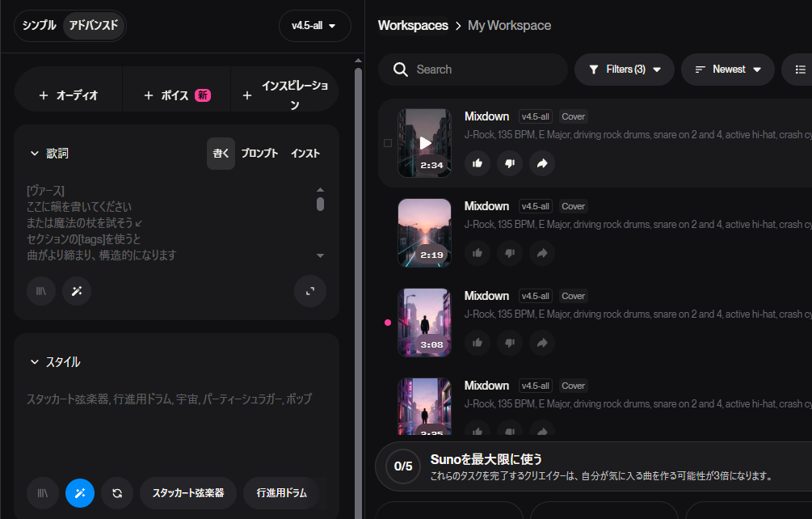Click the Search songs field
This screenshot has height=519, width=812.
coord(473,70)
